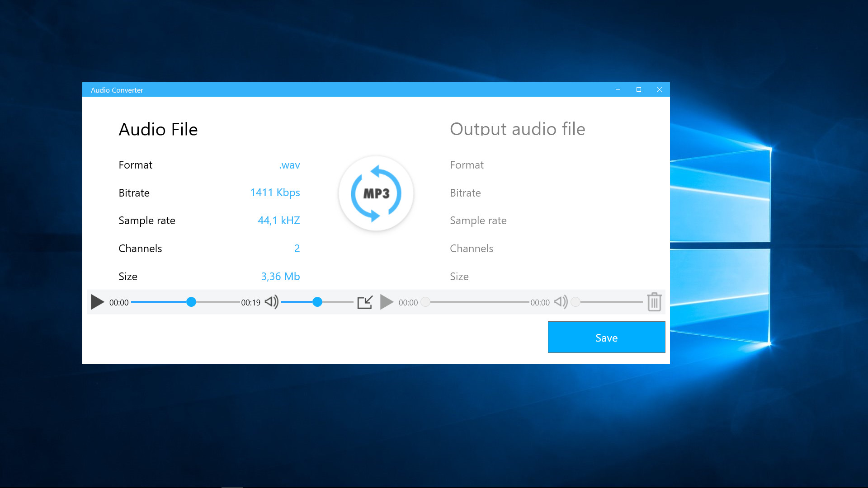Click the source audio speaker icon
The image size is (868, 488).
pos(271,302)
